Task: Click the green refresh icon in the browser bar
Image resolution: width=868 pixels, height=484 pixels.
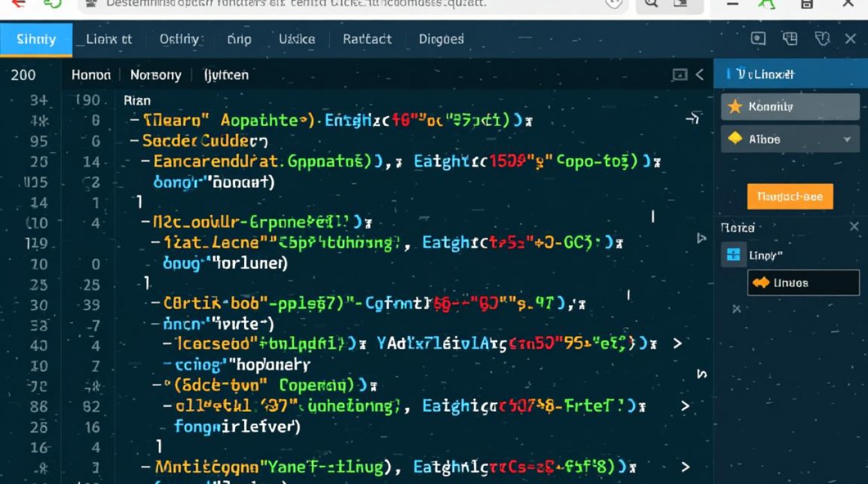Action: pos(52,3)
